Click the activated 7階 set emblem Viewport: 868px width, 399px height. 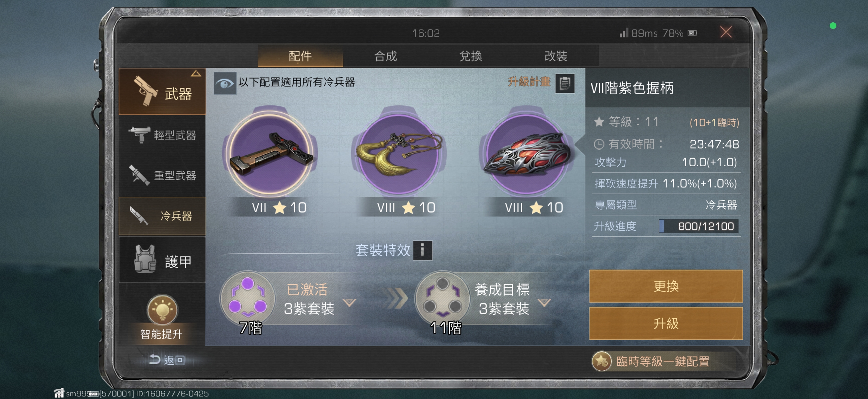[248, 298]
